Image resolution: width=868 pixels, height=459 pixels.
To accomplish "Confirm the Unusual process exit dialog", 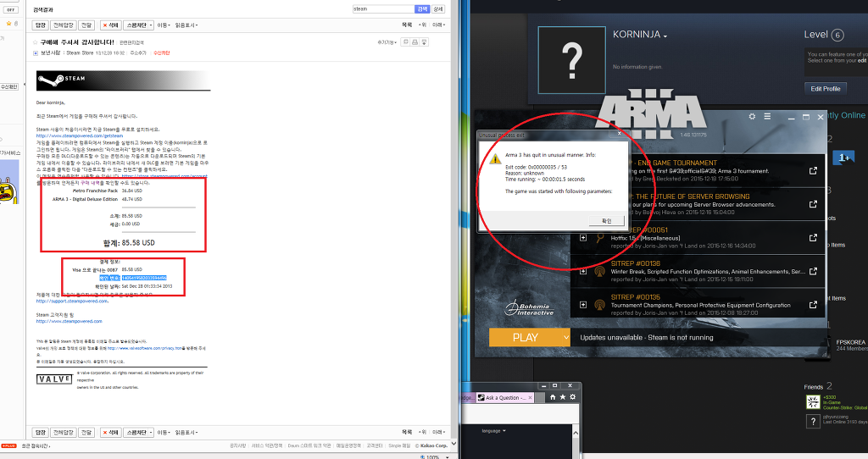I will coord(607,221).
